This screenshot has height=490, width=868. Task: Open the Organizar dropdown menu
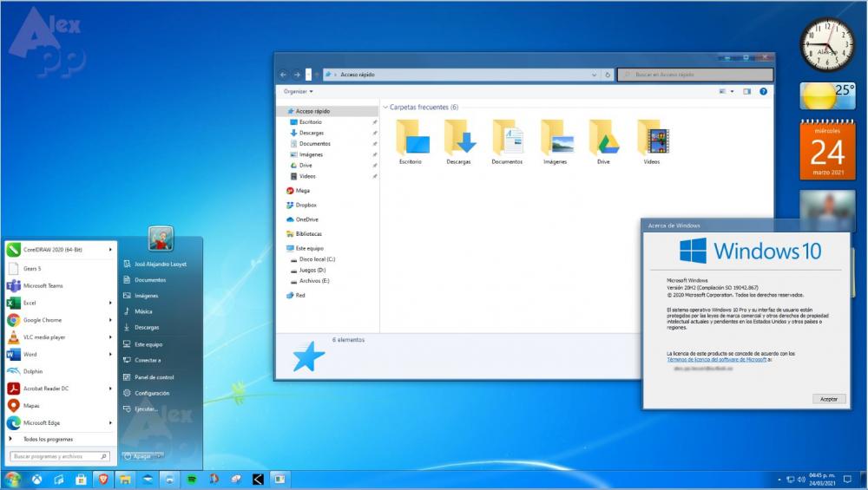coord(299,92)
